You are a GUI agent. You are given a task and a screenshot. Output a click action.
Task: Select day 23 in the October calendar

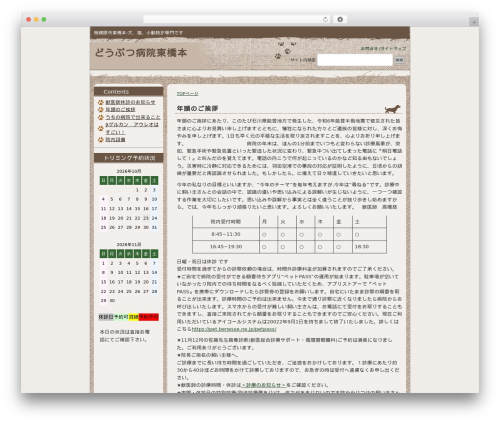click(146, 218)
